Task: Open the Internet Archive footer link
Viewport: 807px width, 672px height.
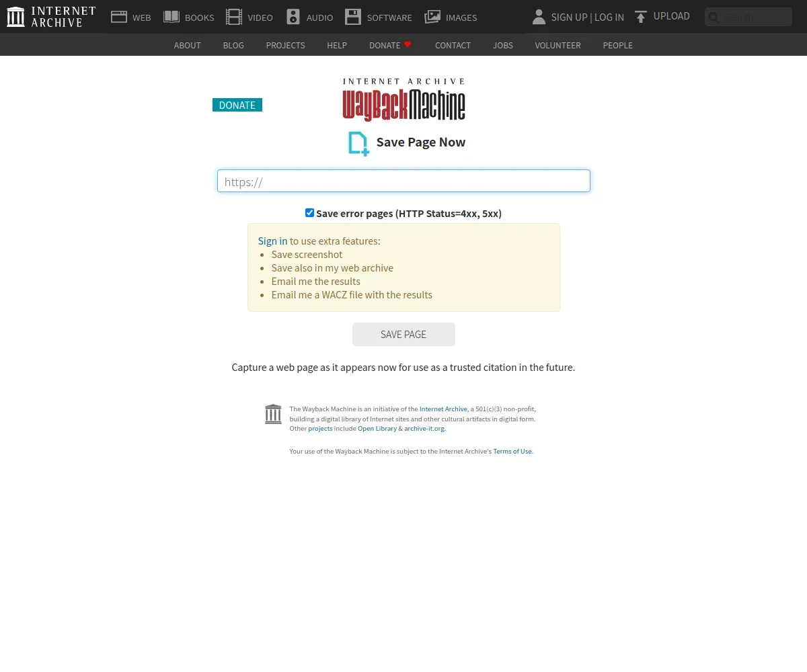Action: [x=443, y=409]
